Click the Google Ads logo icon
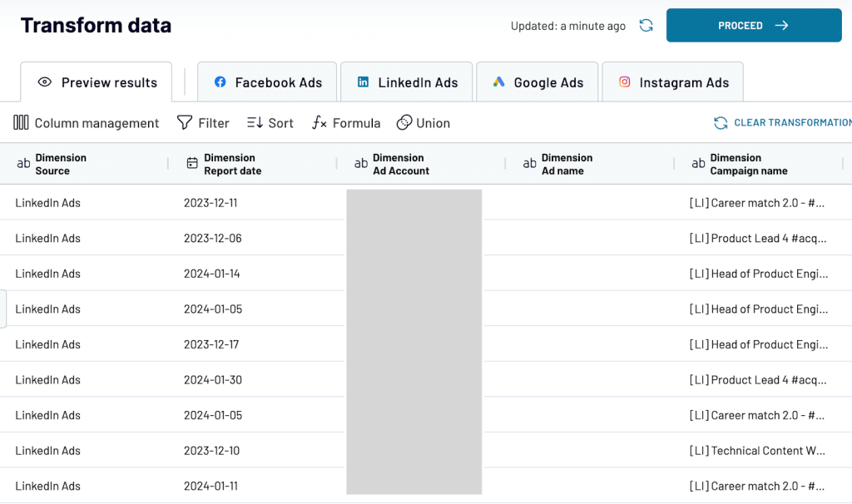 tap(499, 82)
